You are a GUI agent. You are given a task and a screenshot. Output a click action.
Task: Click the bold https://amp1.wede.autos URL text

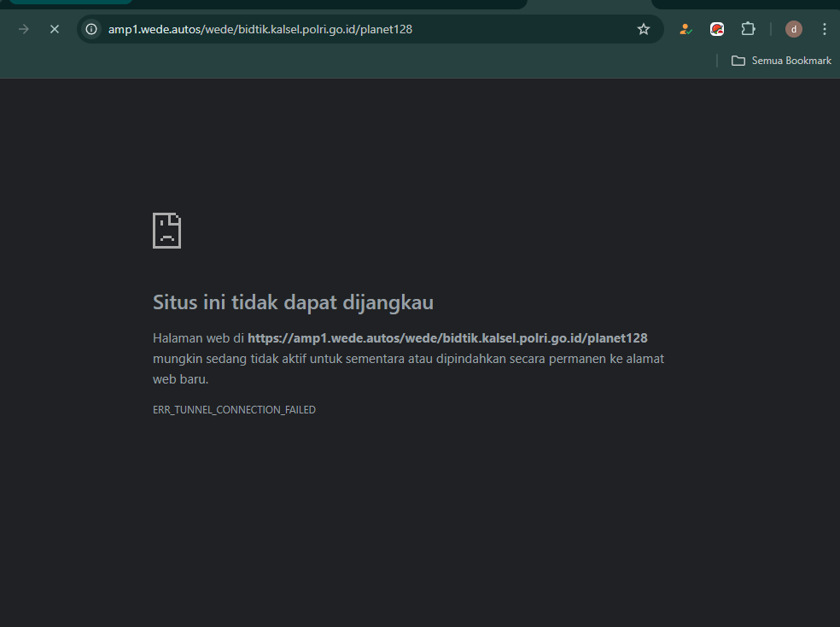447,338
